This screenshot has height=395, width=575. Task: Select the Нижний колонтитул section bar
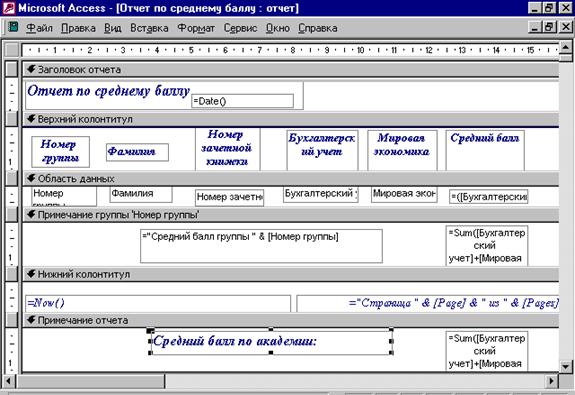(290, 274)
